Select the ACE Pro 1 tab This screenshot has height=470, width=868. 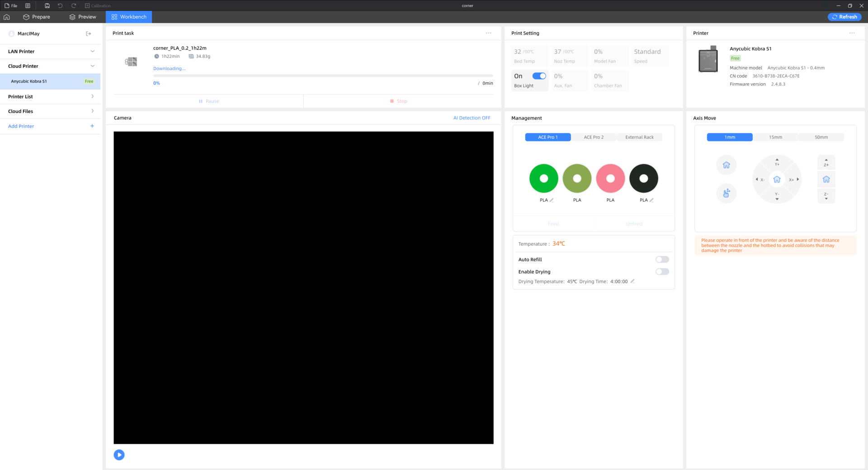pos(548,137)
